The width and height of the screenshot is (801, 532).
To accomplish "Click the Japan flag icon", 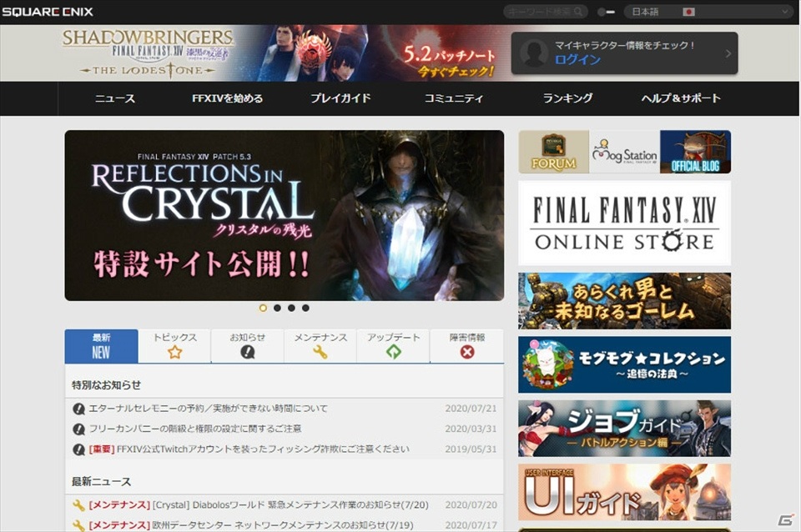I will pos(688,12).
